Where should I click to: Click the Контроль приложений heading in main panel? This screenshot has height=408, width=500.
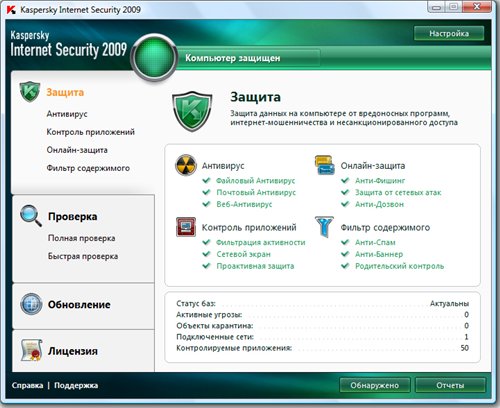pyautogui.click(x=249, y=227)
